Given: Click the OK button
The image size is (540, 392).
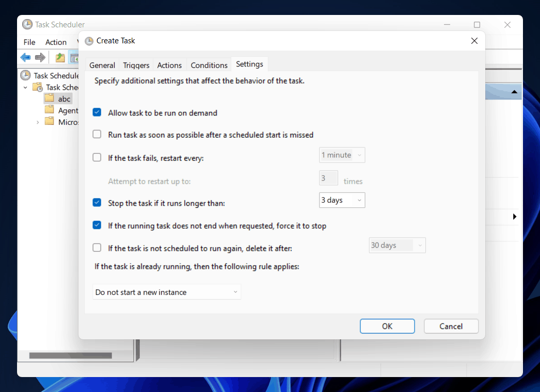Looking at the screenshot, I should pos(387,326).
